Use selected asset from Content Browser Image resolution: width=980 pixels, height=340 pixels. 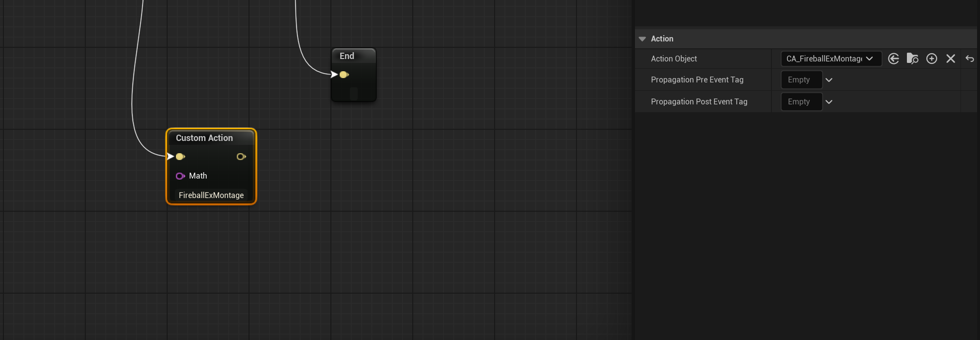click(x=893, y=59)
